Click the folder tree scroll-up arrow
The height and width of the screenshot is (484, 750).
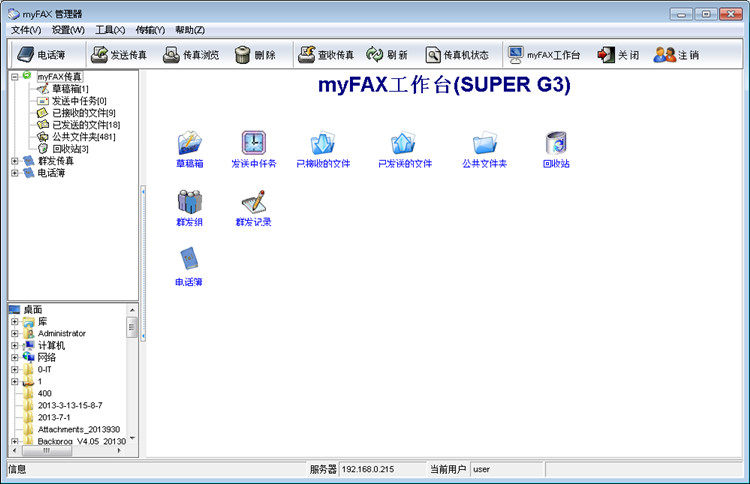132,310
